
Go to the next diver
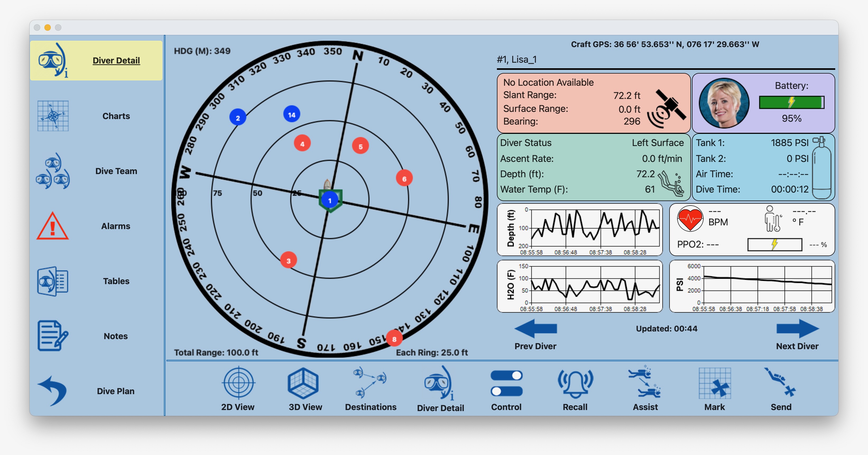tap(797, 335)
